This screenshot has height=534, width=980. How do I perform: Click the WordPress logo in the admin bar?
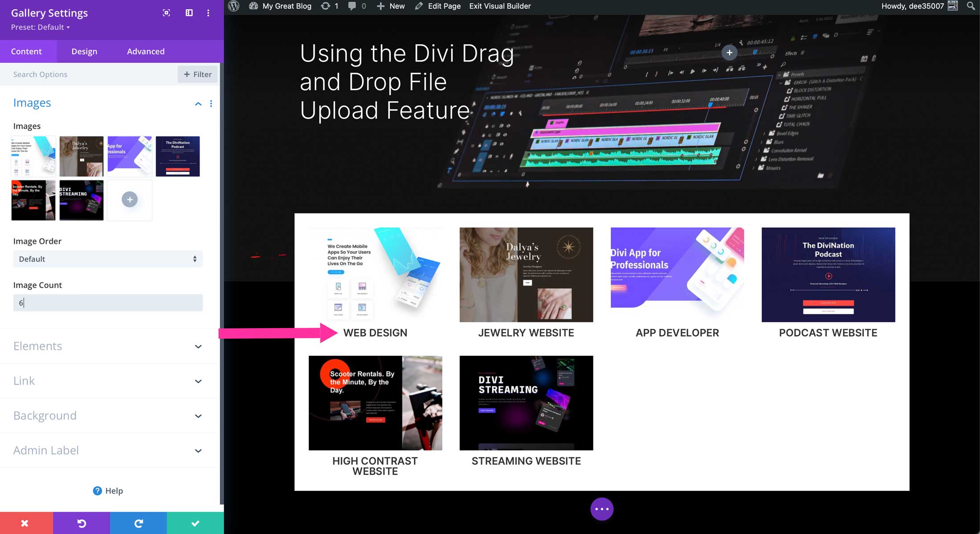[233, 6]
